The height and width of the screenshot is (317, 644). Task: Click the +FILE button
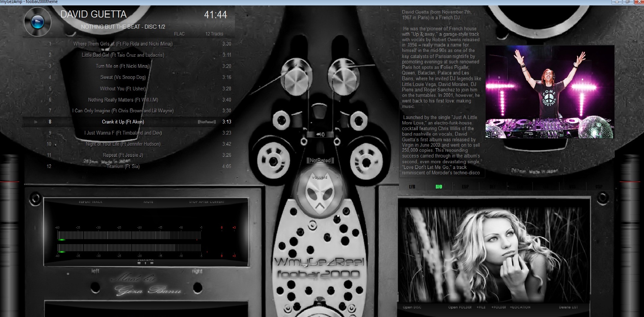[481, 307]
